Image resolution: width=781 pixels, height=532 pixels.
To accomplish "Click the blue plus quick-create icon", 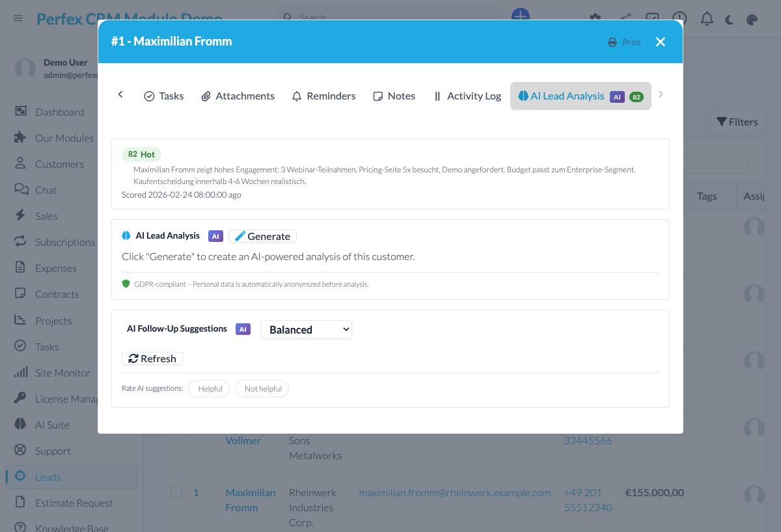I will point(520,15).
